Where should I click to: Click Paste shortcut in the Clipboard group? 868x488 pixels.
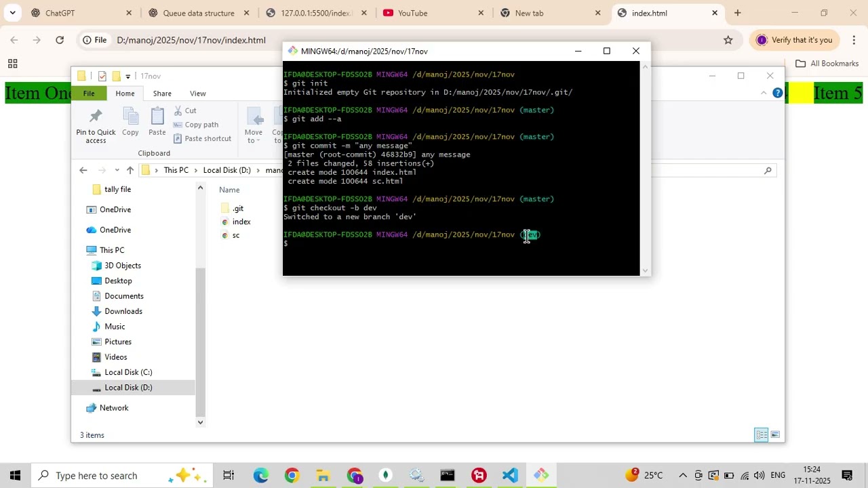tap(202, 138)
